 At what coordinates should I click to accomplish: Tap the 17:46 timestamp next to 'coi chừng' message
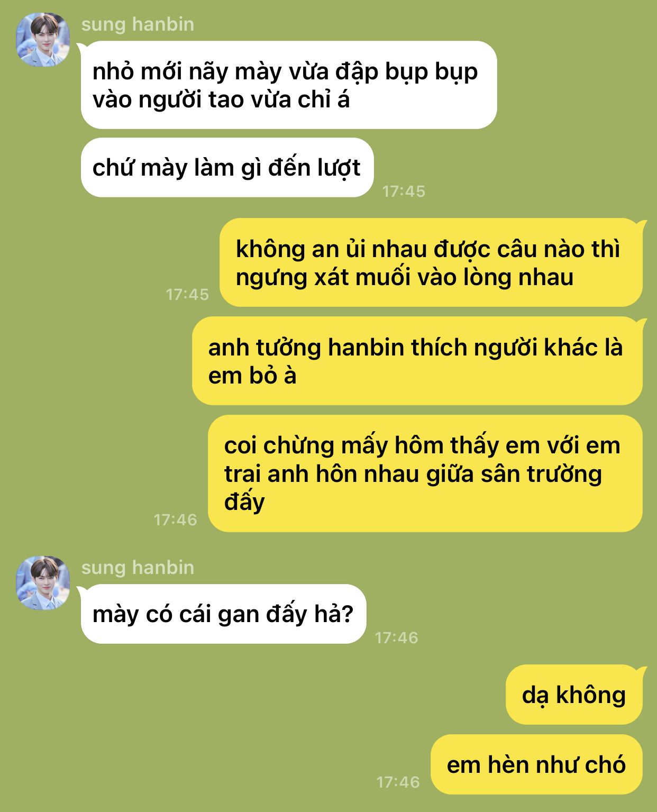[x=175, y=519]
